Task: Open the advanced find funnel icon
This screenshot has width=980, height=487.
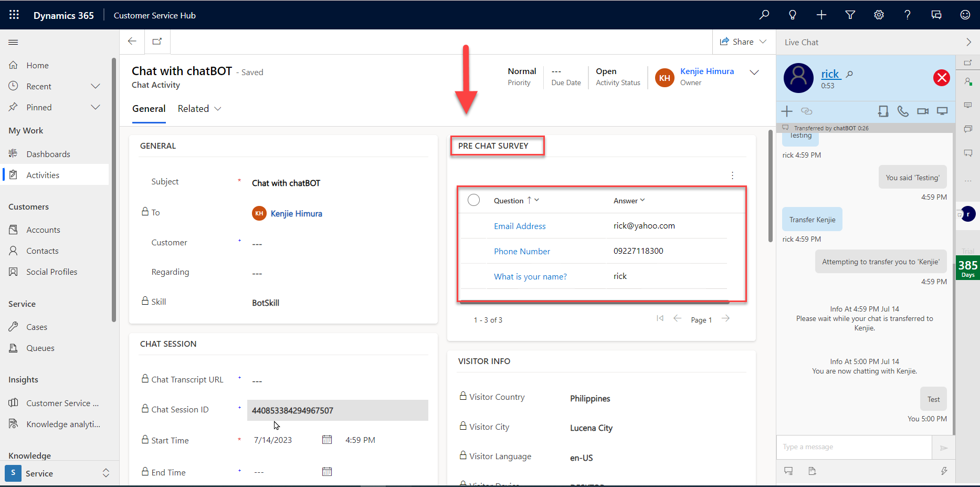Action: 850,15
